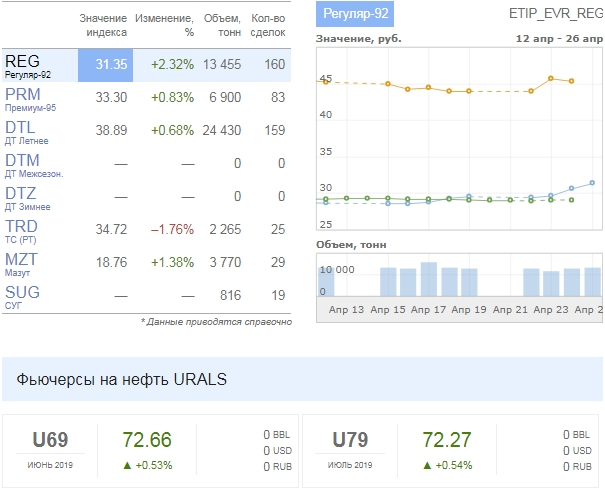Click the highlighted 31.35 index value cell
Image resolution: width=605 pixels, height=493 pixels.
pos(110,64)
